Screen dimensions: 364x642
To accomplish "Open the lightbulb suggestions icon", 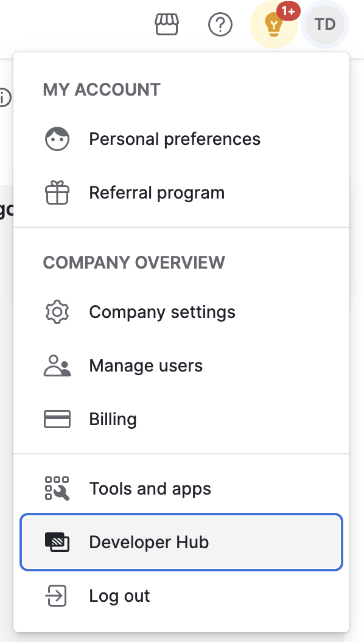I will click(273, 24).
